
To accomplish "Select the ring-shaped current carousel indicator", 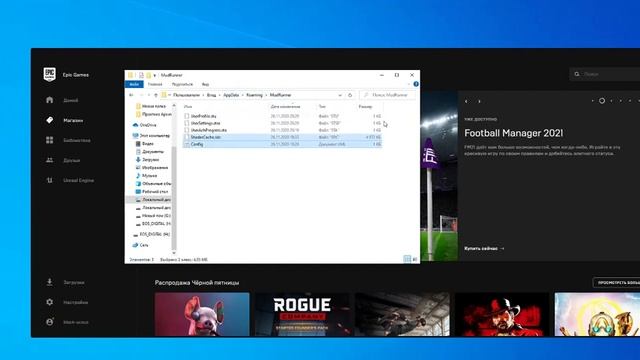I will click(x=602, y=101).
